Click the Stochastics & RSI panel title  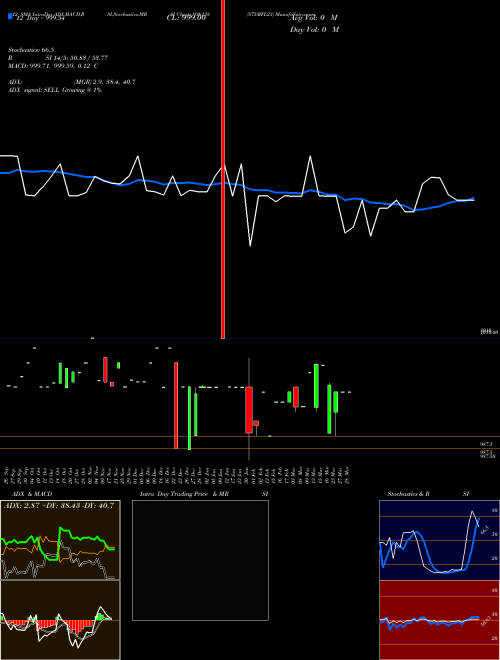(428, 494)
